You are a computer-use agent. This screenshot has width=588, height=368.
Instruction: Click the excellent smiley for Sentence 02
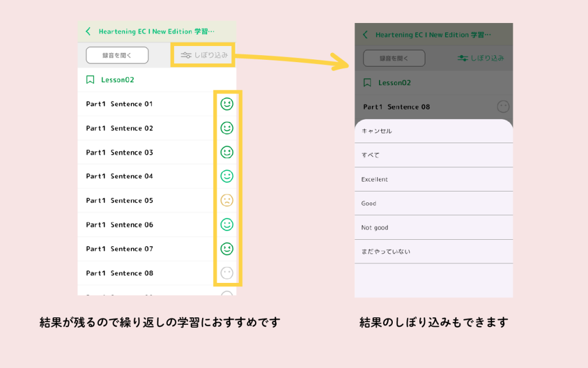(227, 128)
